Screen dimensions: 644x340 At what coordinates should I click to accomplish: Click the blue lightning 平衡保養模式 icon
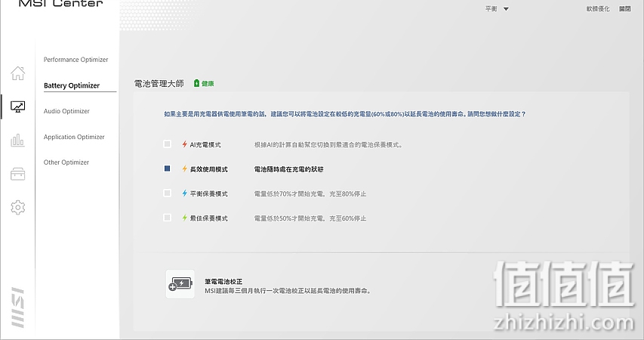pos(185,193)
